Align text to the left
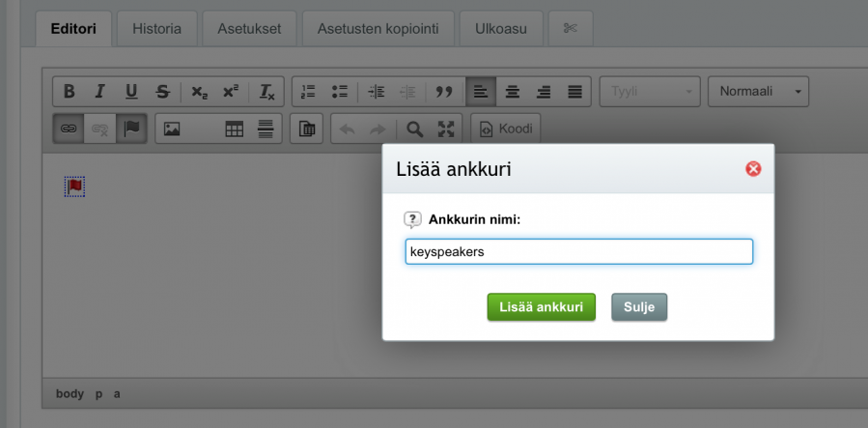Screen dimensions: 868x428 481,92
